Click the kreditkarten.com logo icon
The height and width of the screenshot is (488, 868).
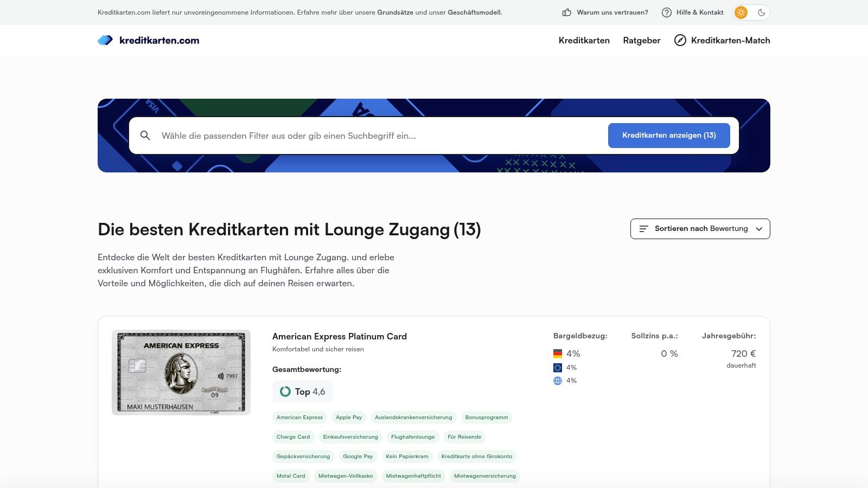click(x=105, y=40)
